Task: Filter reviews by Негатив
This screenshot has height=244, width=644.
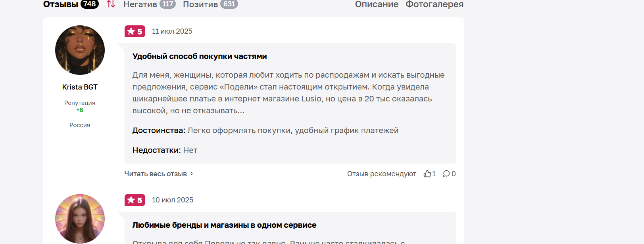Action: [140, 4]
